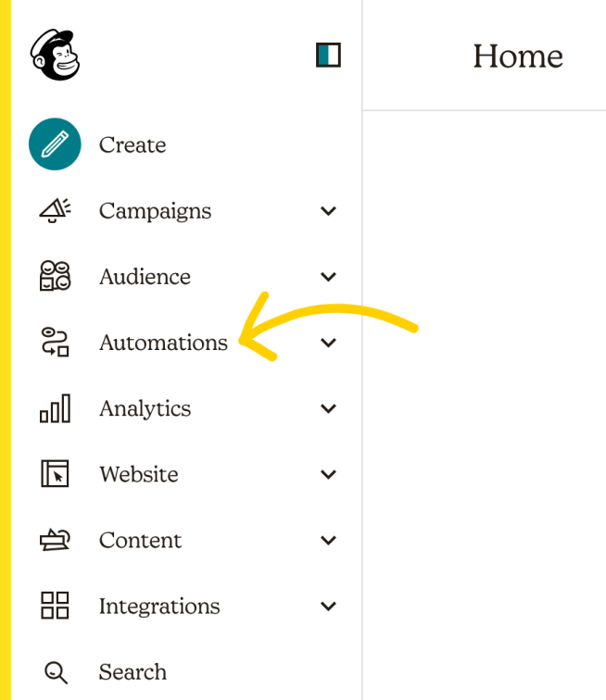Expand the Automations dropdown arrow

coord(328,343)
